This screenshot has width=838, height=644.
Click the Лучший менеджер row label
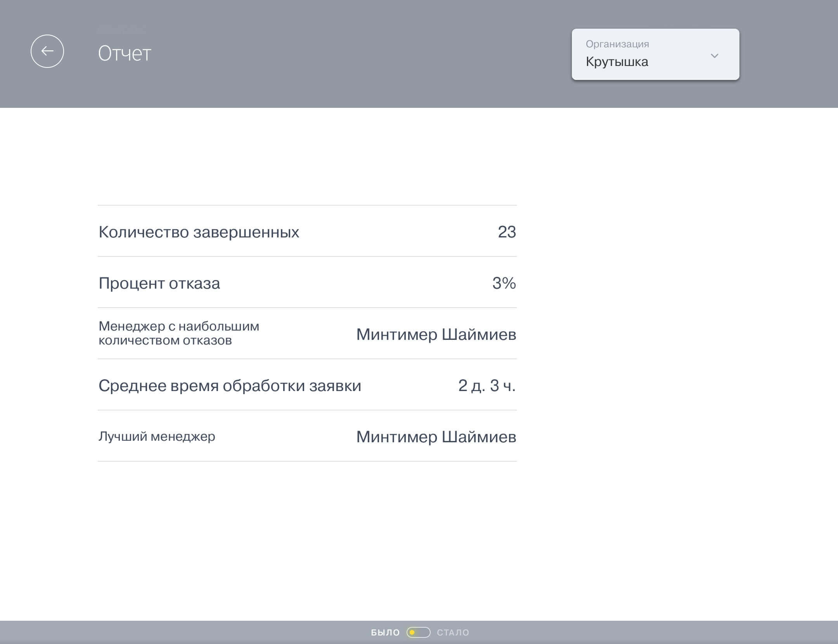[x=157, y=436]
